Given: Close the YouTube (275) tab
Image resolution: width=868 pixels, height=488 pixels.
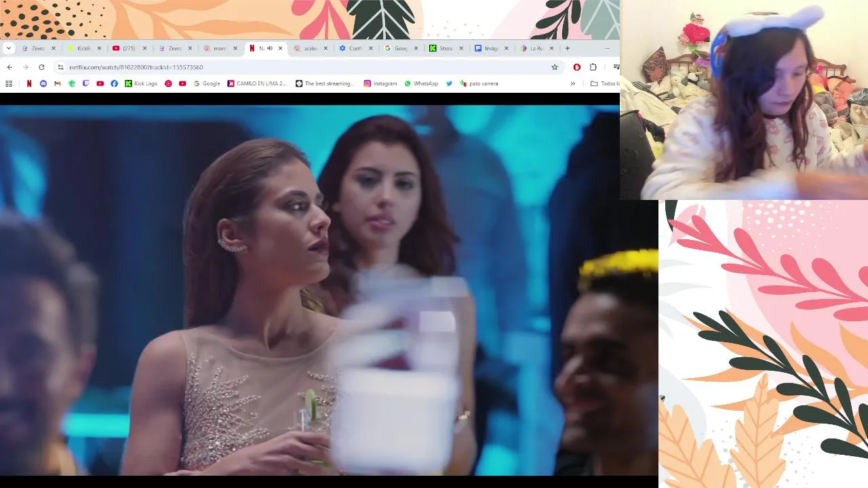Looking at the screenshot, I should click(x=144, y=48).
